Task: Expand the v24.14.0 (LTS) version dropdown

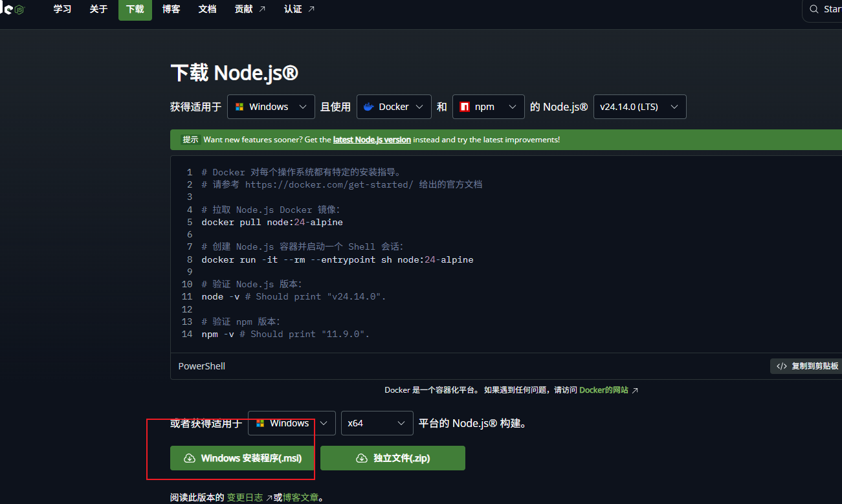Action: (x=640, y=107)
